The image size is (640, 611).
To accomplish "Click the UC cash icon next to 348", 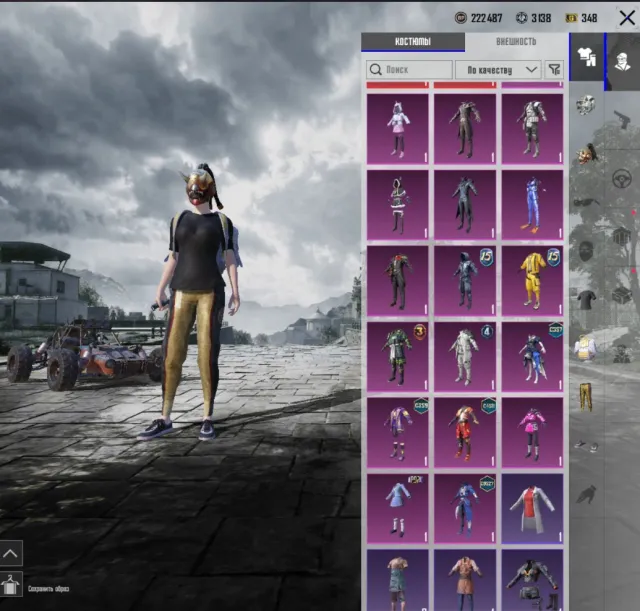I will (x=571, y=18).
